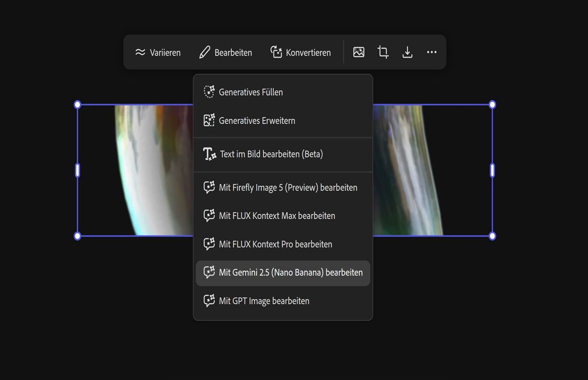Select Mit FLUX Kontext Pro bearbeiten
This screenshot has width=588, height=380.
click(x=283, y=244)
